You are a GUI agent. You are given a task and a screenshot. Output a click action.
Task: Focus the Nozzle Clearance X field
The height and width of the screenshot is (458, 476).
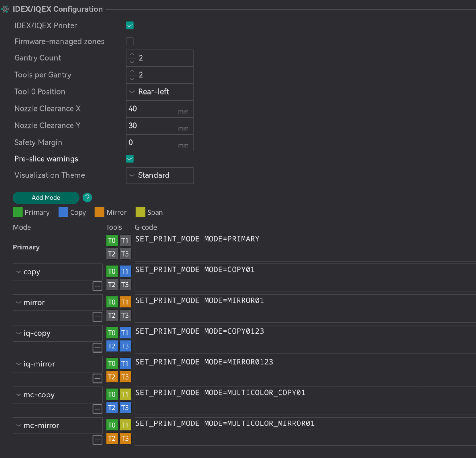(160, 109)
